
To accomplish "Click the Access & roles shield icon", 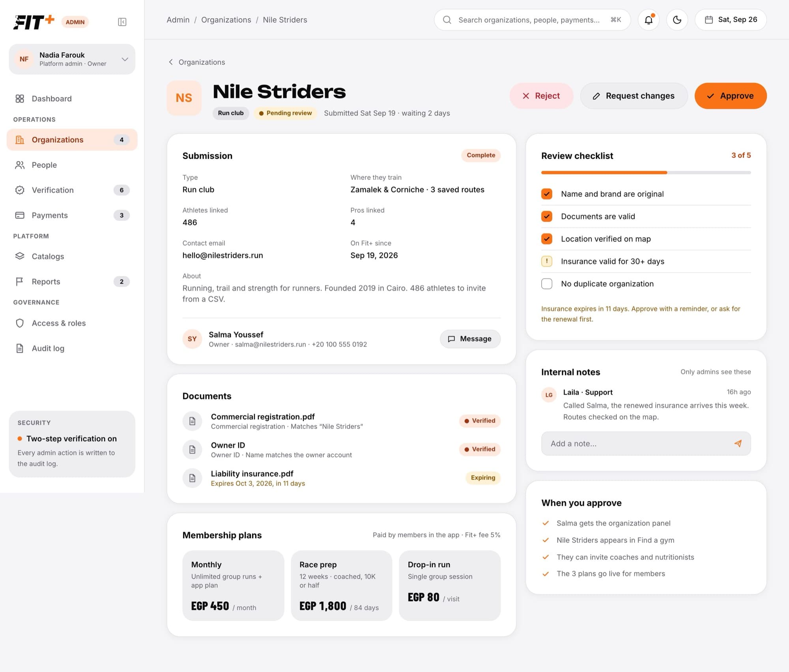I will (x=20, y=323).
